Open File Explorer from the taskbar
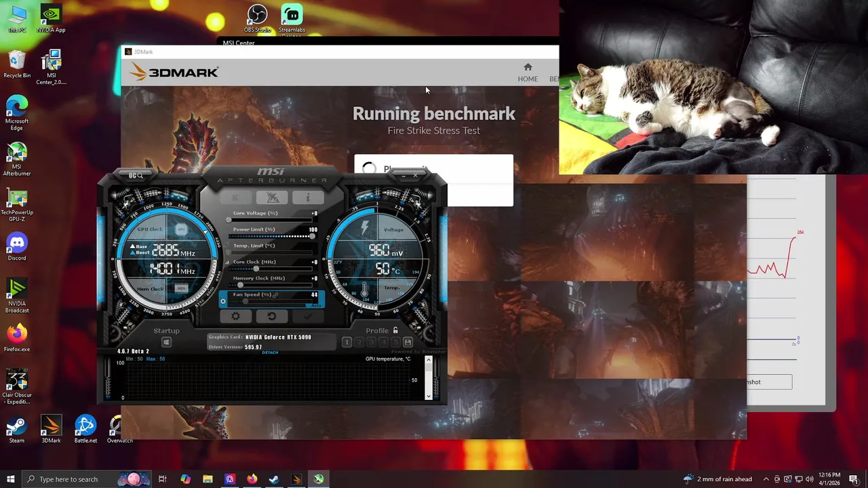The image size is (868, 488). 208,479
